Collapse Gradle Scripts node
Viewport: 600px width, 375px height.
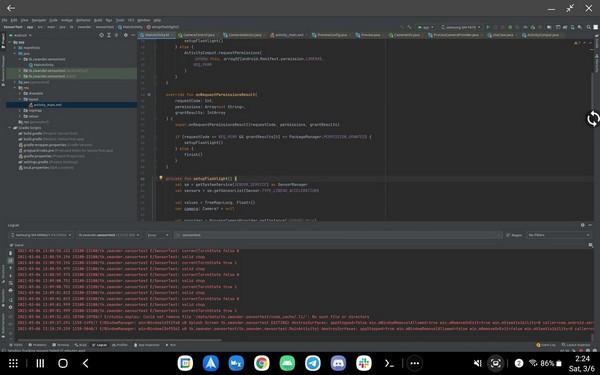10,128
